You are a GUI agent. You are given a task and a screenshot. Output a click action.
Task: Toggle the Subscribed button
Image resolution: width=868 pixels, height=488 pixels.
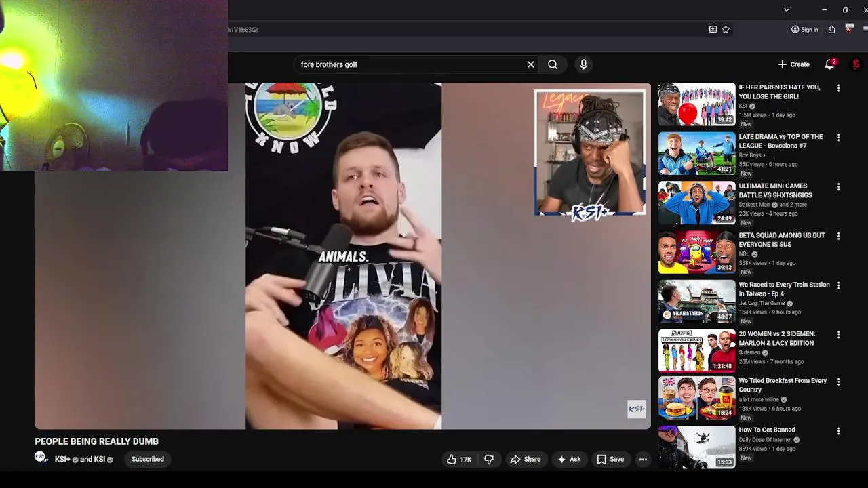[148, 460]
